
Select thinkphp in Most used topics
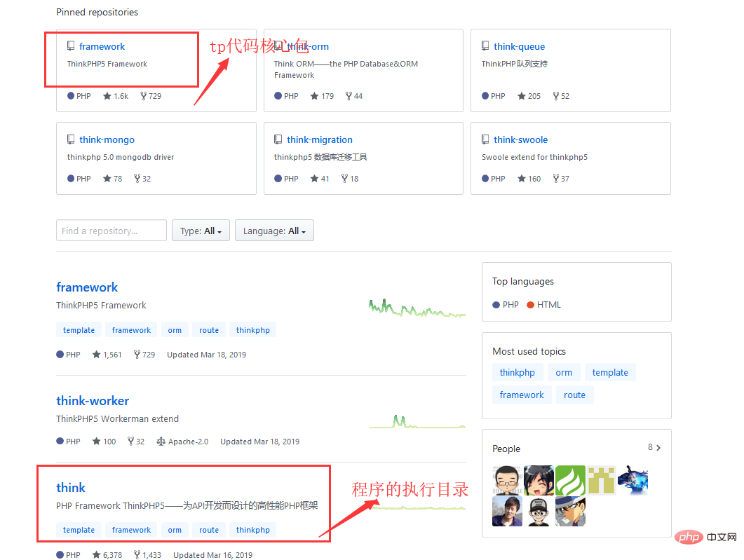[518, 373]
